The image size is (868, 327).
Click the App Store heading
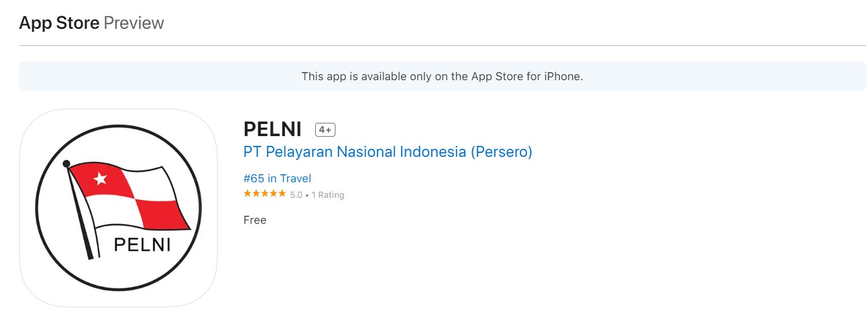click(59, 23)
